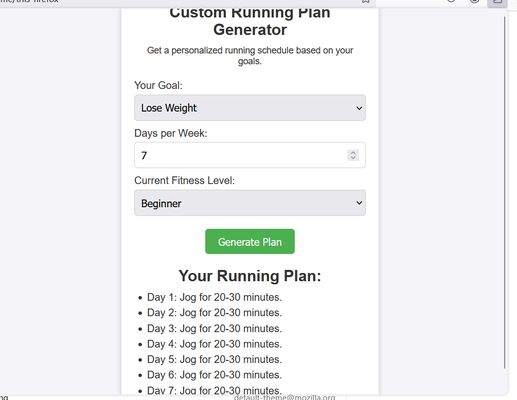
Task: Select the Day 4 jog plan item
Action: point(214,344)
